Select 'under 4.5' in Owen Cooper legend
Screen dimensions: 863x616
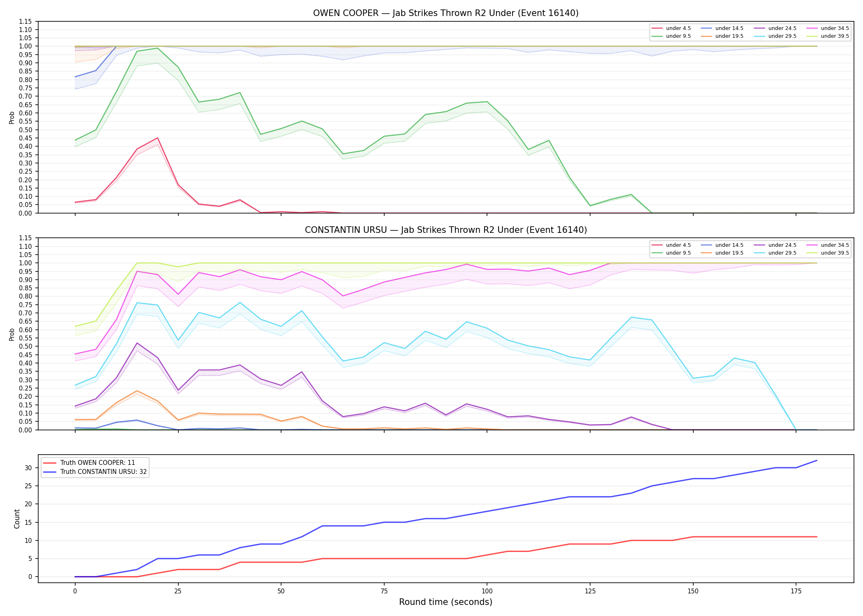[x=671, y=28]
